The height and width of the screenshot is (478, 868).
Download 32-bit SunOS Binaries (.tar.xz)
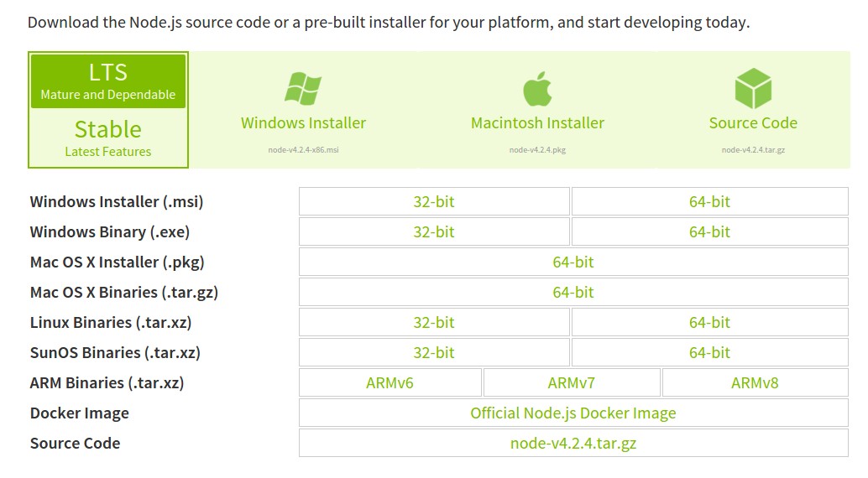pos(434,352)
